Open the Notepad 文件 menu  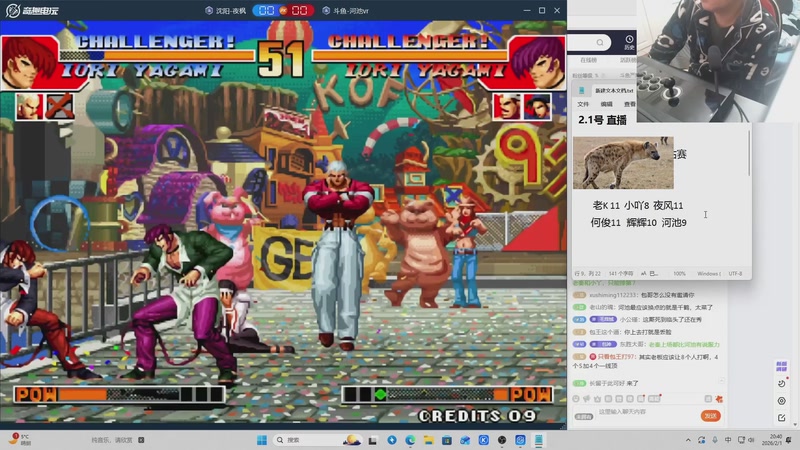click(x=583, y=104)
